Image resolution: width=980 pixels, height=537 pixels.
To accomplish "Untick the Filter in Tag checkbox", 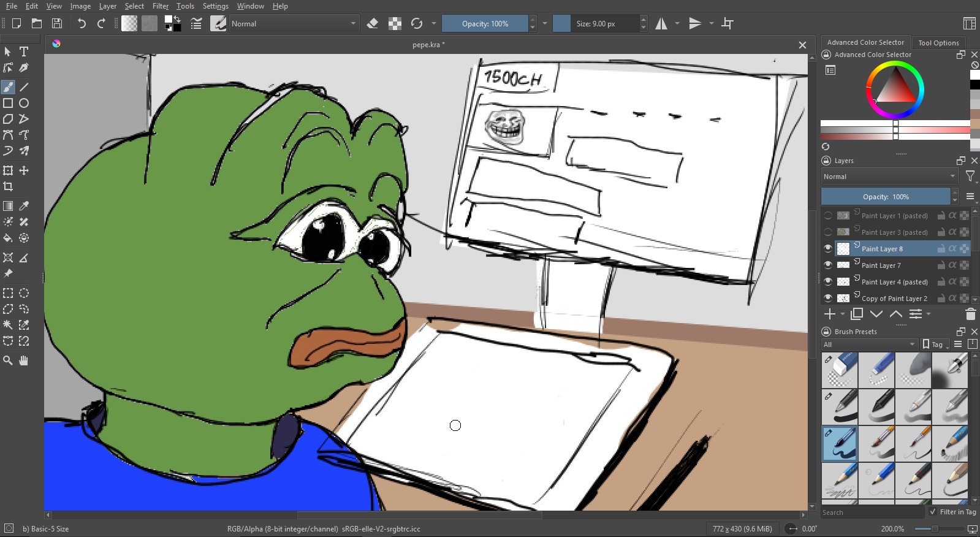I will point(933,512).
